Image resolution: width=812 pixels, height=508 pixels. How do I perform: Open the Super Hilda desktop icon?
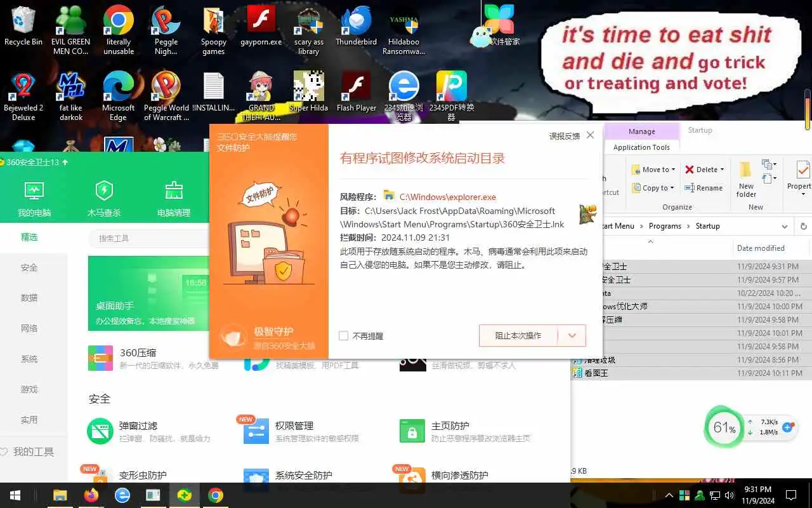coord(309,92)
